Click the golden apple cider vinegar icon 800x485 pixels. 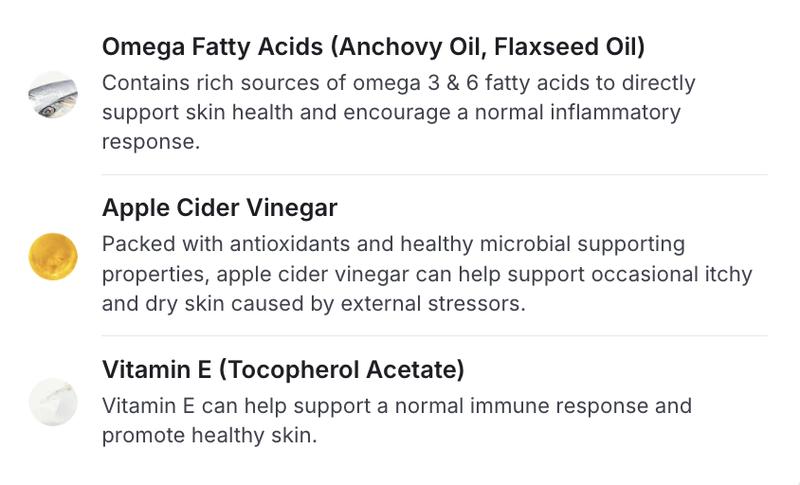pos(53,256)
